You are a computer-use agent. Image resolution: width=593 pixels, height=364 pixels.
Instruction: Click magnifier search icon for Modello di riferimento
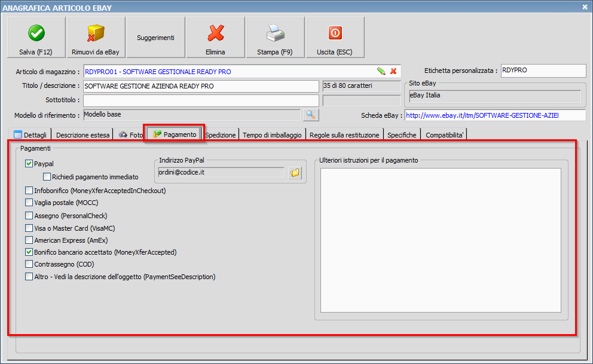point(311,115)
